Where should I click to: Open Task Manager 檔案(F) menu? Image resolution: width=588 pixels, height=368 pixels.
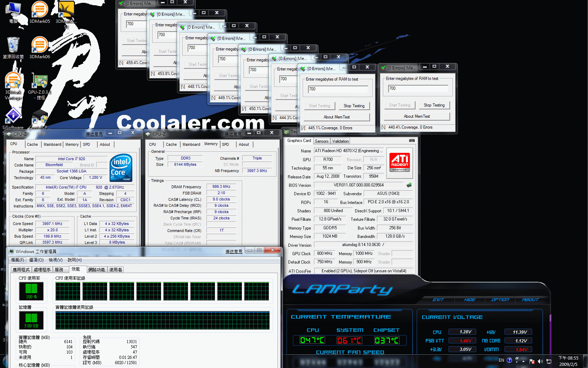pos(17,260)
